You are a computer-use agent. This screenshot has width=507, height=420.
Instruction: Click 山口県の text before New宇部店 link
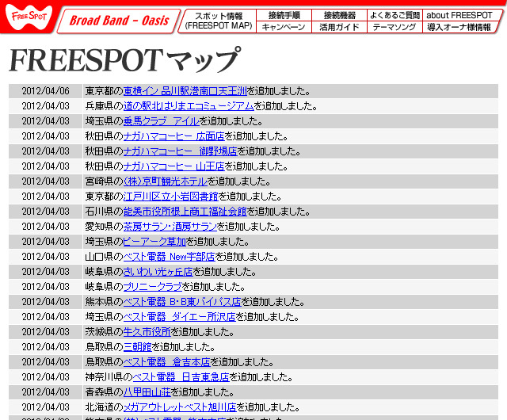point(104,257)
